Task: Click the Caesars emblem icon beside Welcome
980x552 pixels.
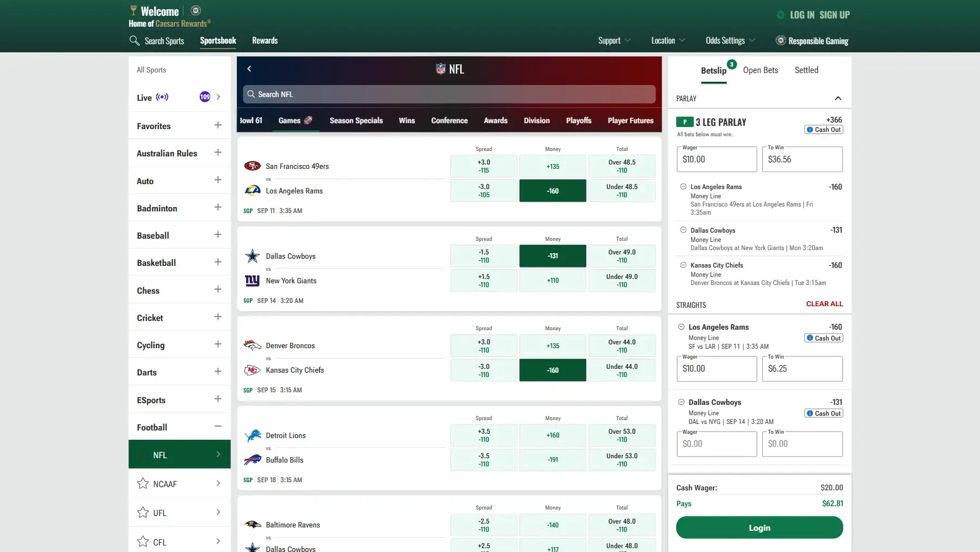Action: coord(196,10)
